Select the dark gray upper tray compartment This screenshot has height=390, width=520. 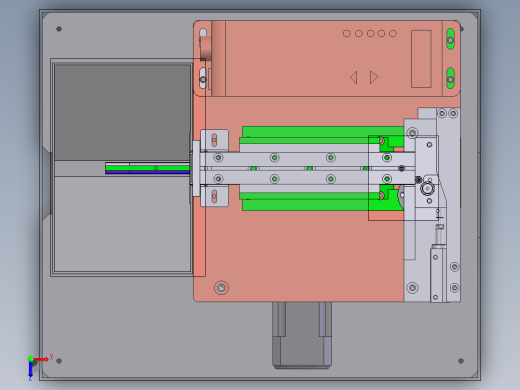[x=122, y=112]
